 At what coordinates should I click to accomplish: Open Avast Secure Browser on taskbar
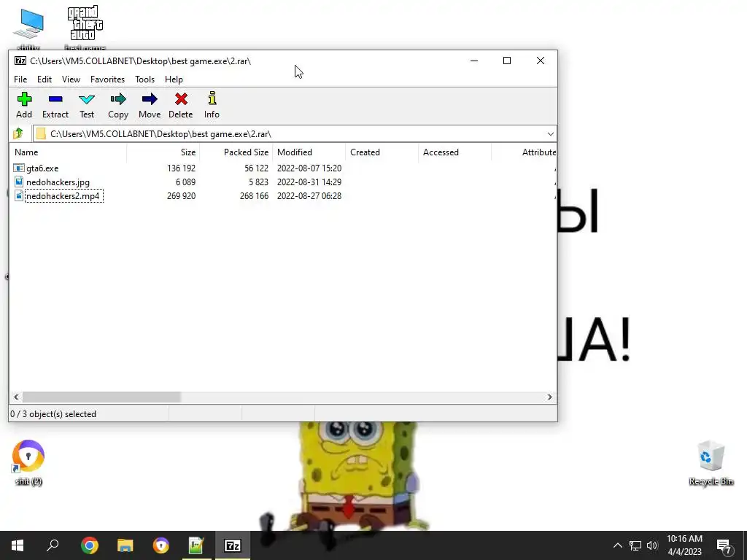point(161,545)
